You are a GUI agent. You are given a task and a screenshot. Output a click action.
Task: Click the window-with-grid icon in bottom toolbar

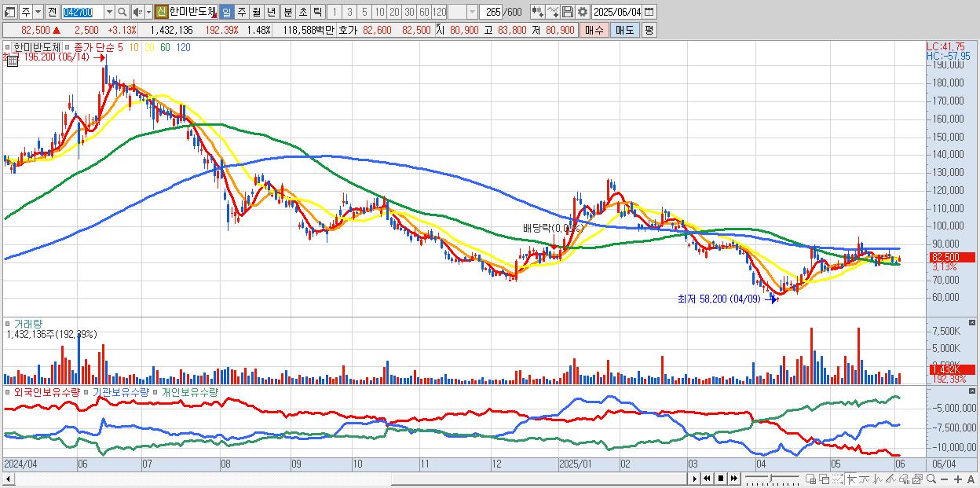click(x=810, y=479)
